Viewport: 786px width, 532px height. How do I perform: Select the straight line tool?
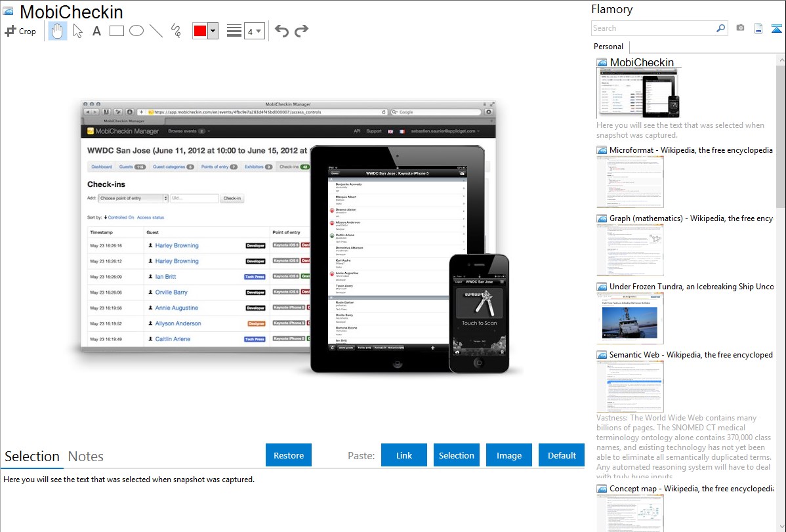coord(156,31)
